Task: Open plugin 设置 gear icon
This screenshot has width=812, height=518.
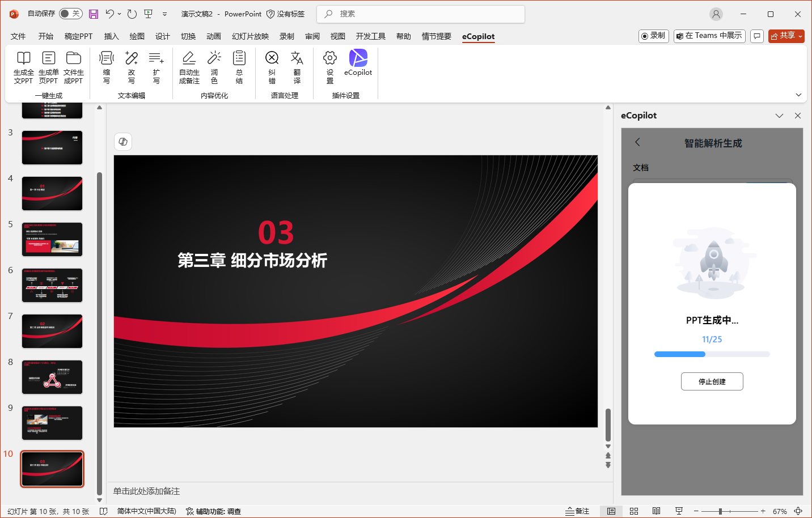Action: (330, 58)
